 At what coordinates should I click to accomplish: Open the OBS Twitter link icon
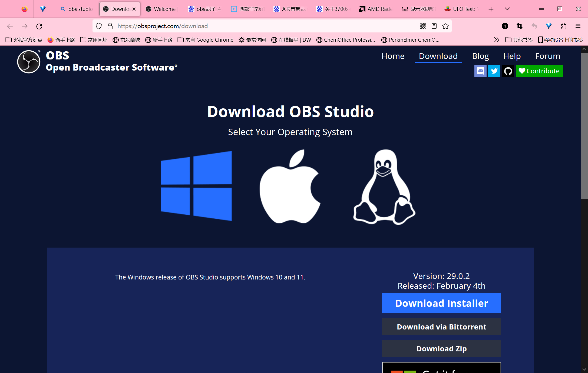pos(494,71)
